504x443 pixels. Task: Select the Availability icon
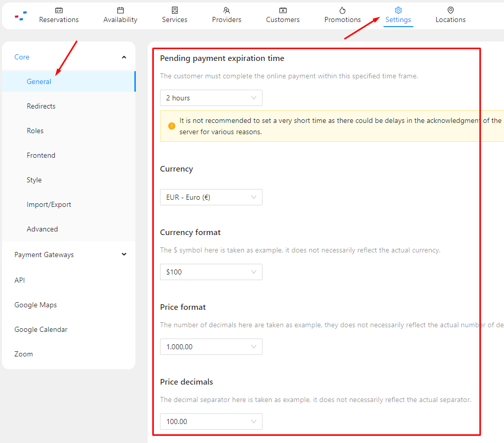tap(120, 10)
